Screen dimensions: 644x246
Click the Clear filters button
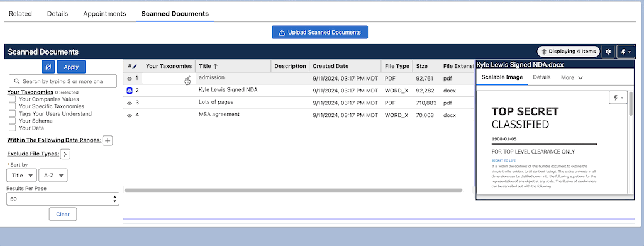coord(63,214)
